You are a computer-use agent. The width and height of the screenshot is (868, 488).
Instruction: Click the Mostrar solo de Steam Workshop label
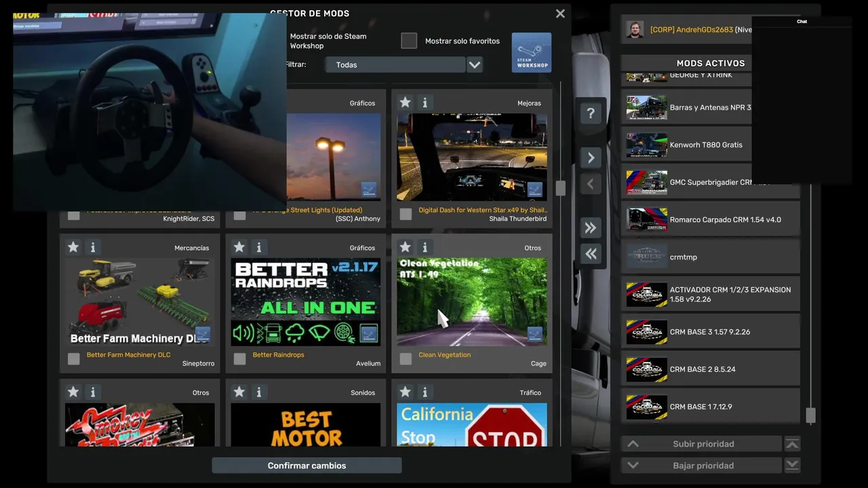328,41
